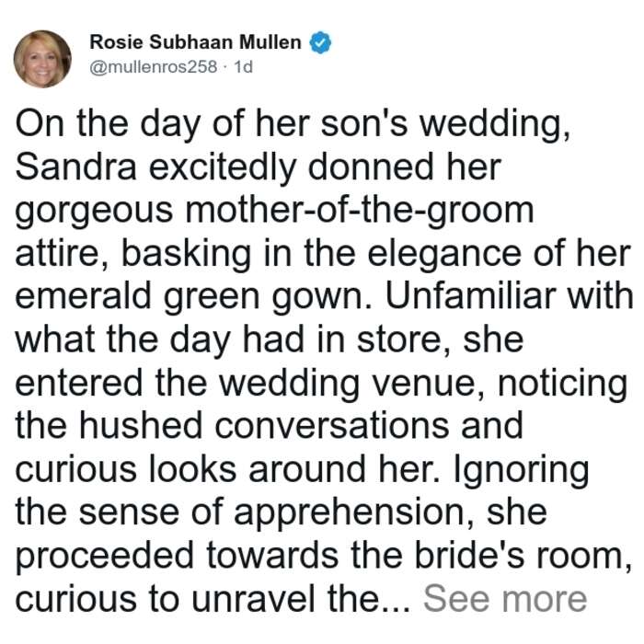
Task: Click the word Sandra in the post
Action: click(x=75, y=167)
